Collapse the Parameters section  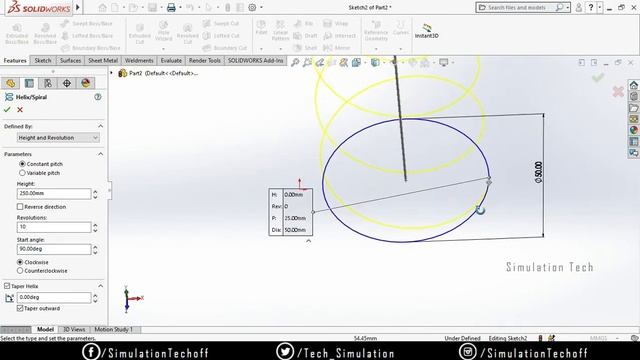click(x=100, y=154)
